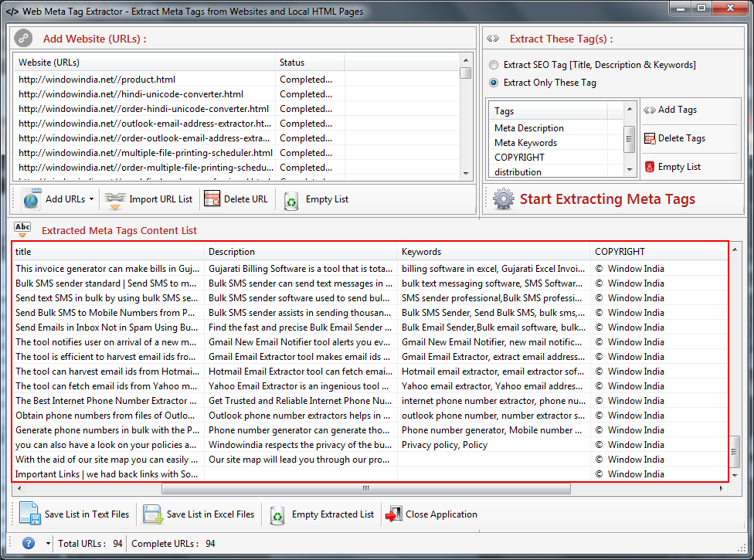Screen dimensions: 754x560
Task: Click the Delete URL table icon
Action: pyautogui.click(x=212, y=199)
